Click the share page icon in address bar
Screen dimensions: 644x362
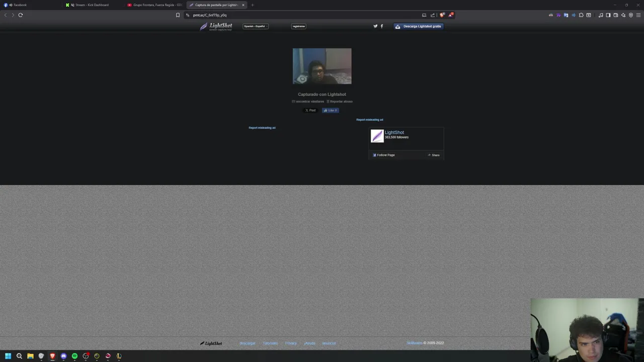[x=432, y=15]
